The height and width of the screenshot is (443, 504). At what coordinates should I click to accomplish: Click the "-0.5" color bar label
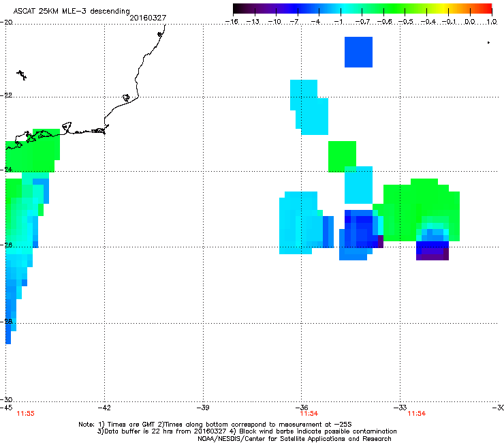(406, 22)
